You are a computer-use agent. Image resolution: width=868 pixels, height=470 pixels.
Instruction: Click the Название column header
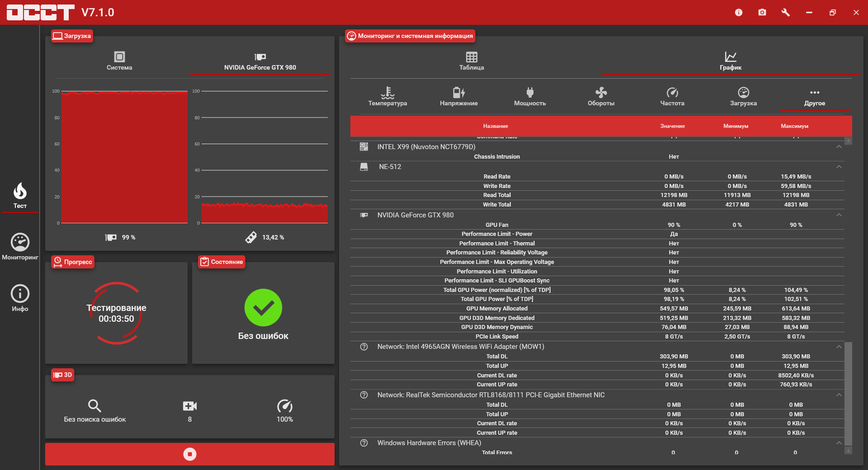coord(495,126)
